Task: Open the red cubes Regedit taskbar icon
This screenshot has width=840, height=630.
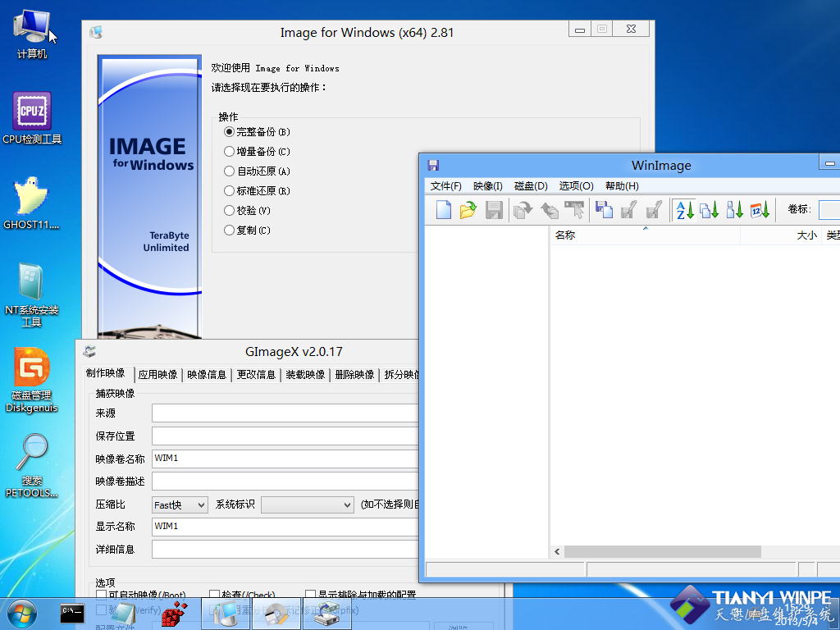Action: [x=174, y=614]
